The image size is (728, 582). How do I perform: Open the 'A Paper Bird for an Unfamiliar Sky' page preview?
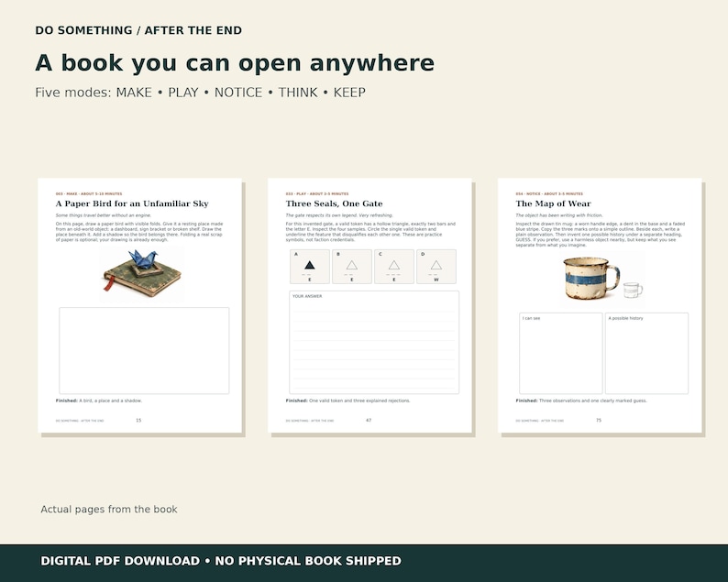pyautogui.click(x=139, y=305)
